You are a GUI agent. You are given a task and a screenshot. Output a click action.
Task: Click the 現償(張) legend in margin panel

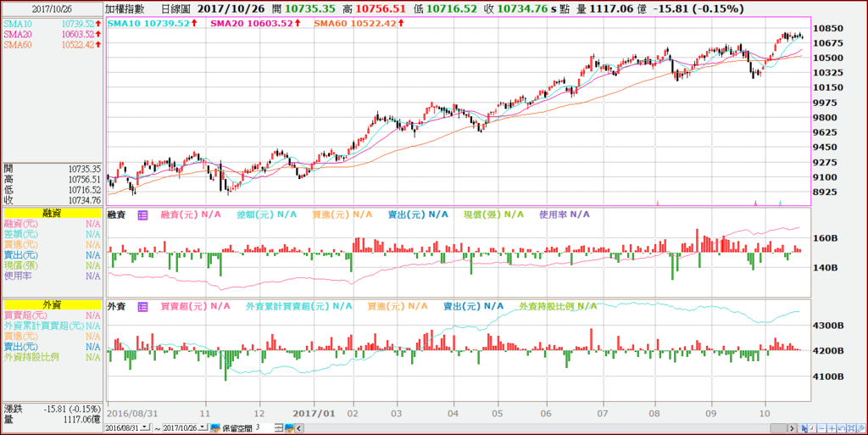(494, 215)
